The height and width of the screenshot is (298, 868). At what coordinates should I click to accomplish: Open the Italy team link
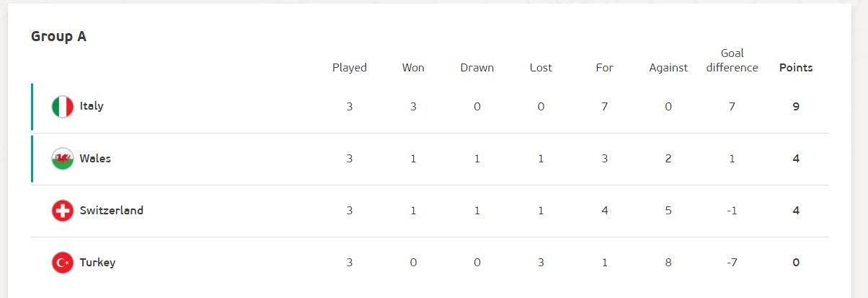click(x=92, y=106)
